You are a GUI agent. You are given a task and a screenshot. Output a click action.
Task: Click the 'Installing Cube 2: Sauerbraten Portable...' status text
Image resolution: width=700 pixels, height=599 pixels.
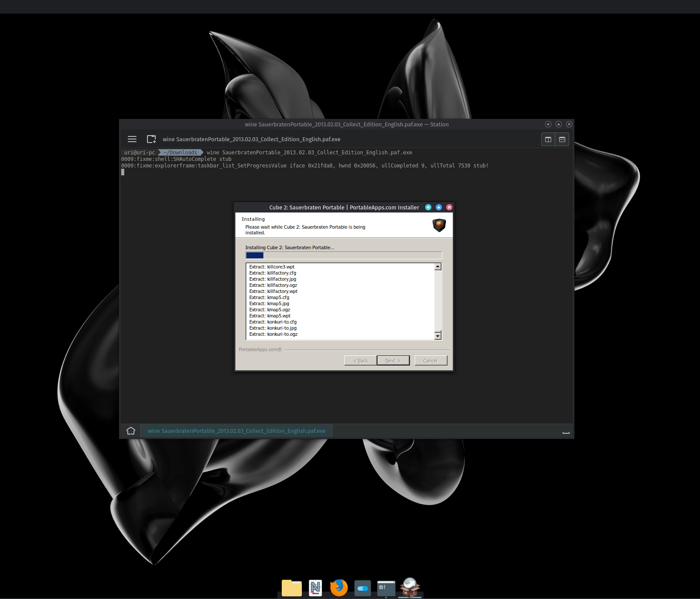pyautogui.click(x=290, y=247)
